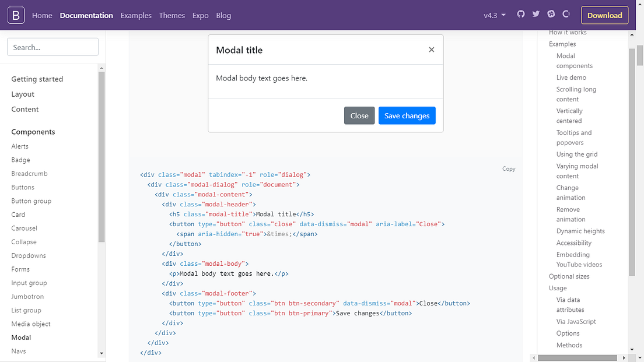Select Examples in the top navigation
This screenshot has height=362, width=644.
pos(136,15)
